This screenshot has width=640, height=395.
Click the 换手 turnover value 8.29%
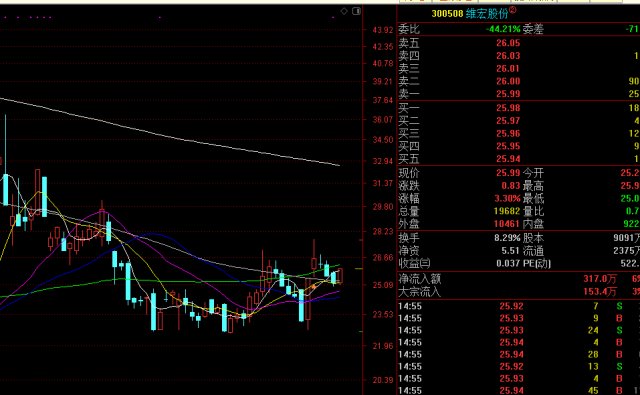[x=507, y=238]
